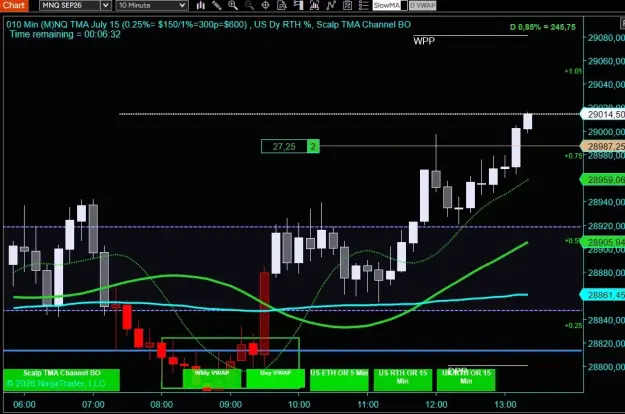Expand the instrument selector dropdown arrow
Viewport: 625px width, 414px height.
tap(106, 6)
